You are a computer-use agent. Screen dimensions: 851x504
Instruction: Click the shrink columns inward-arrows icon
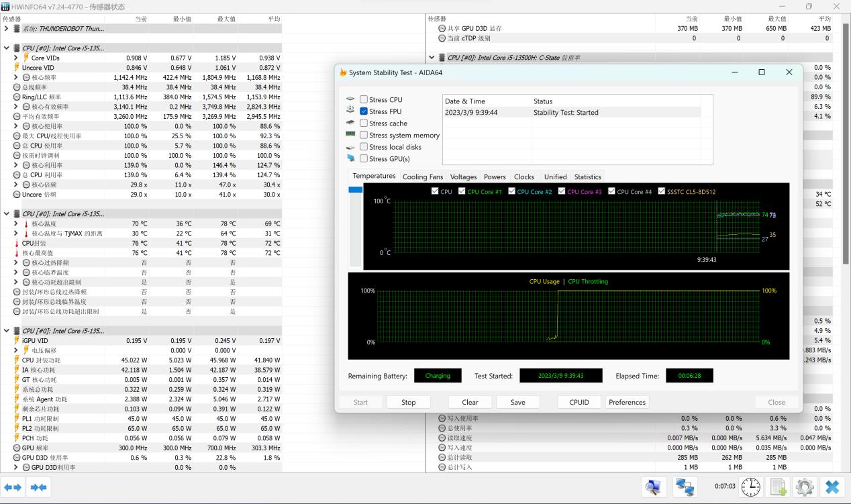[38, 487]
